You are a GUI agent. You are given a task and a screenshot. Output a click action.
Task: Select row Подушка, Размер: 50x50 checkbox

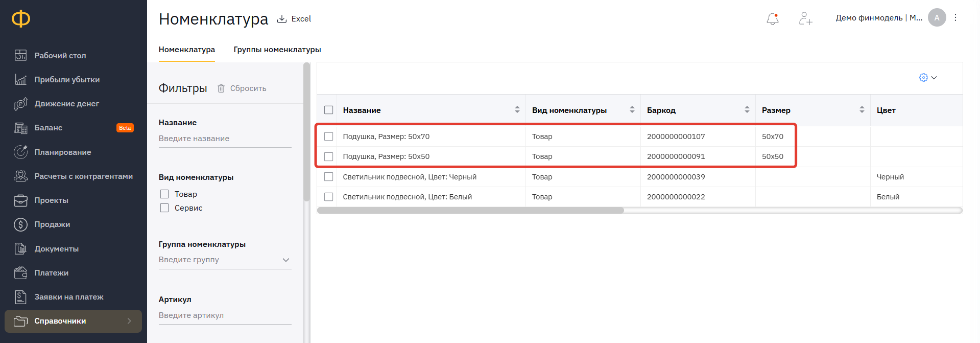(328, 156)
